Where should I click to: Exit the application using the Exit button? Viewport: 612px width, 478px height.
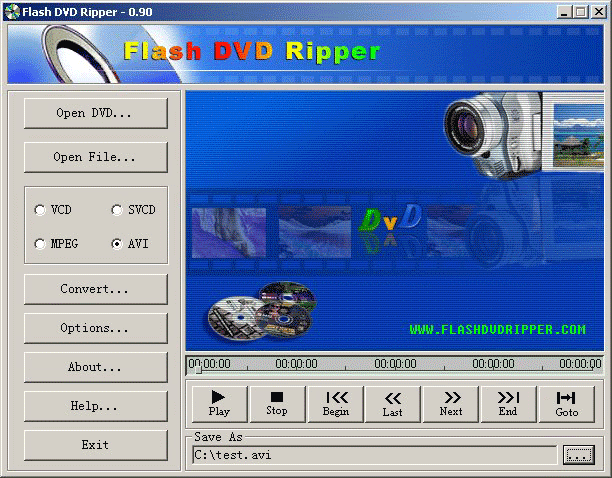coord(95,444)
